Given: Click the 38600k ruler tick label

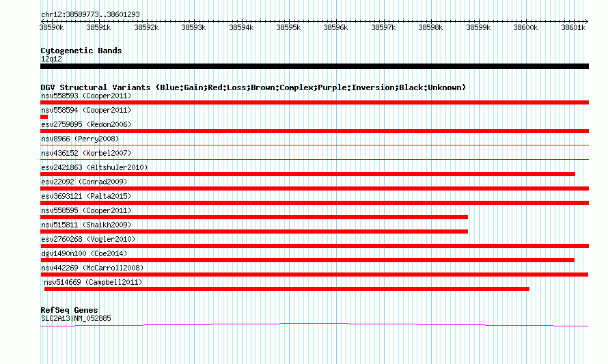Looking at the screenshot, I should (x=525, y=27).
